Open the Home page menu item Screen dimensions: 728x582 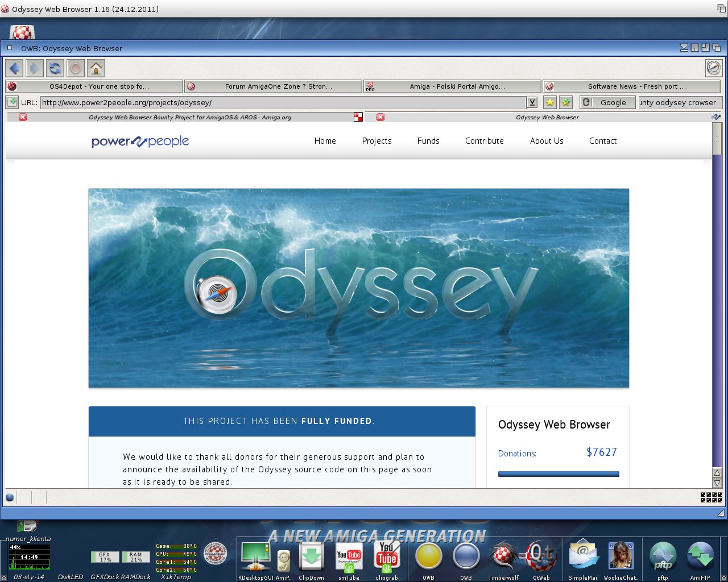[x=325, y=141]
